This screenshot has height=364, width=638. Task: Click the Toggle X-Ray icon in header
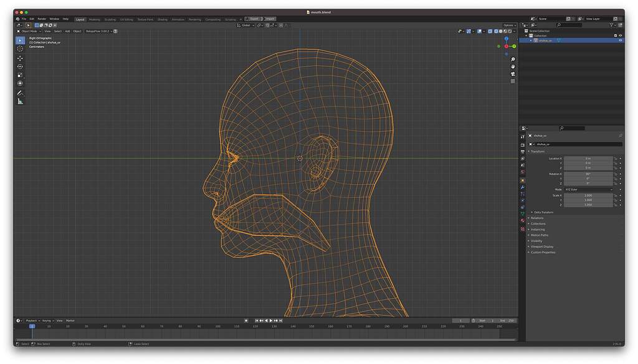tap(490, 31)
